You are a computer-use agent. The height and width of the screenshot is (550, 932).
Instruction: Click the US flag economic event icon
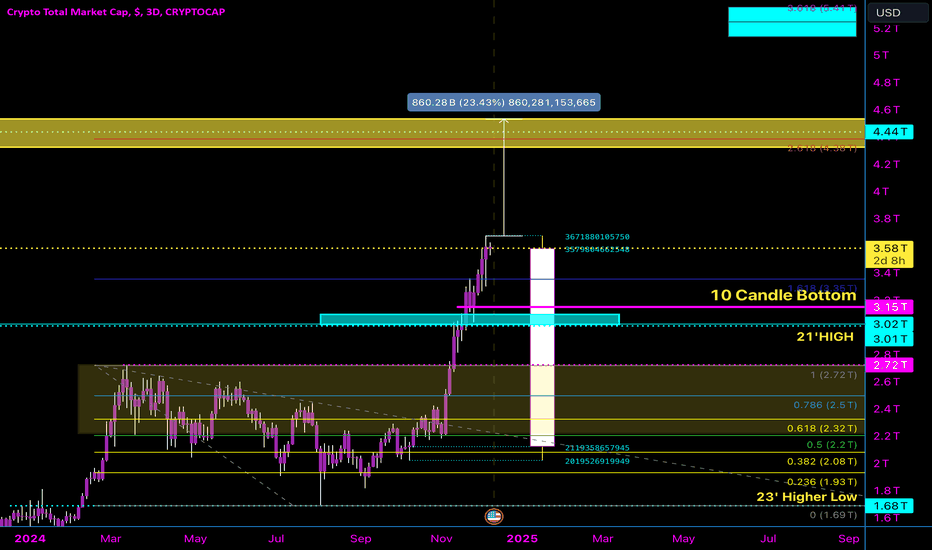click(x=494, y=516)
